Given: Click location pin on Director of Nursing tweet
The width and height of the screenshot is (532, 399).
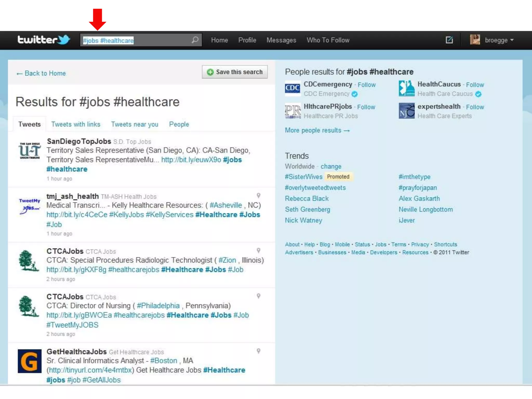Looking at the screenshot, I should [258, 296].
